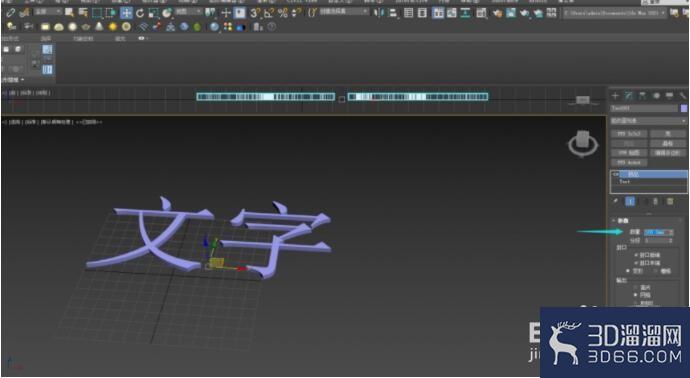Expand the Modifier List dropdown
This screenshot has width=690, height=378.
tap(649, 121)
